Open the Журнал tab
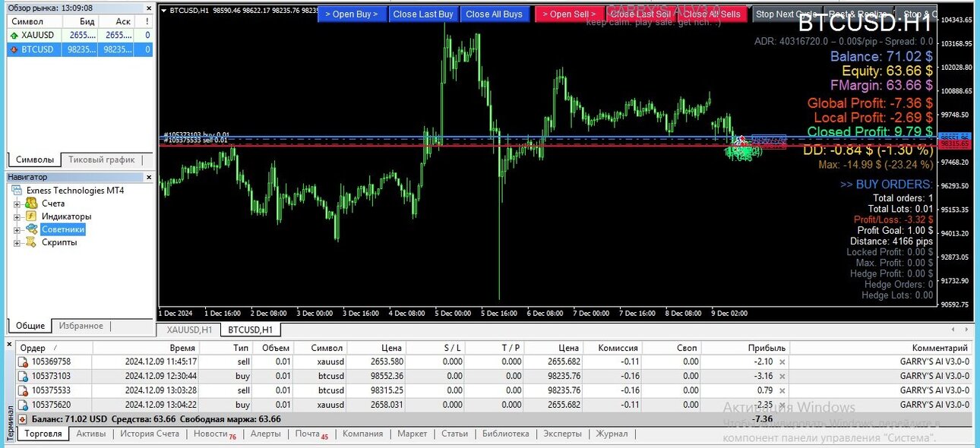Image resolution: width=980 pixels, height=448 pixels. [612, 434]
